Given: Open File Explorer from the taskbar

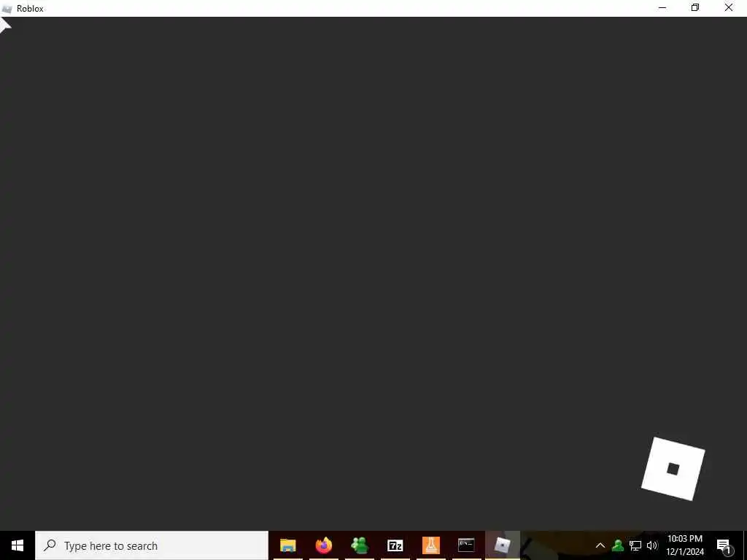Looking at the screenshot, I should coord(287,545).
